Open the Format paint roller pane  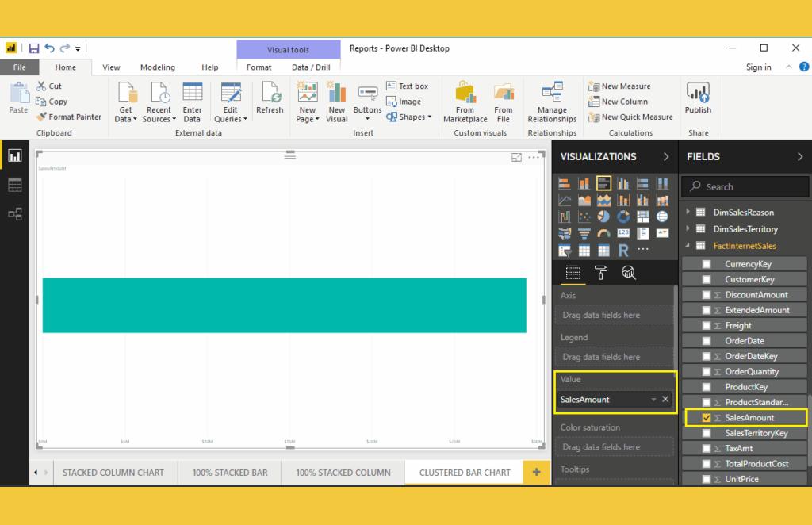[x=601, y=274]
